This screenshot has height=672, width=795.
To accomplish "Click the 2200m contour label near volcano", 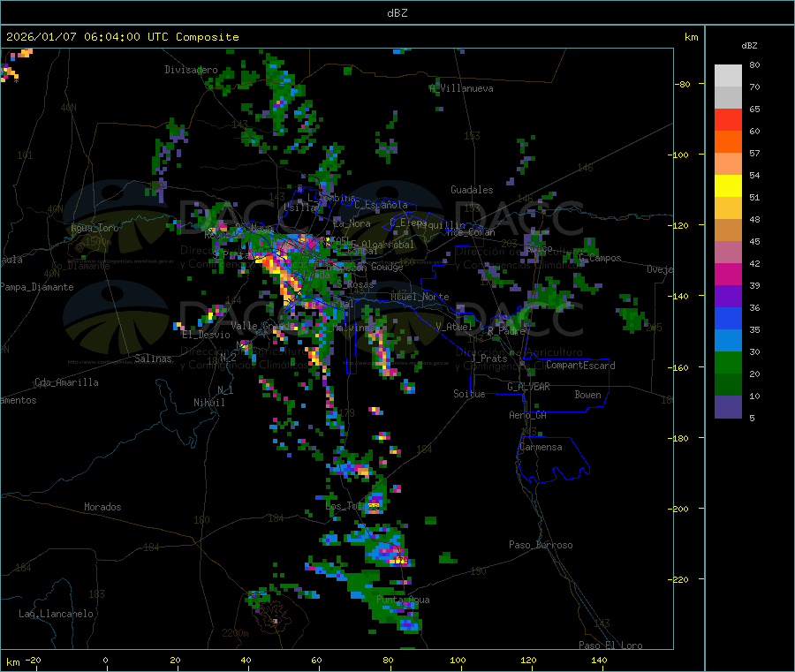I will (235, 633).
